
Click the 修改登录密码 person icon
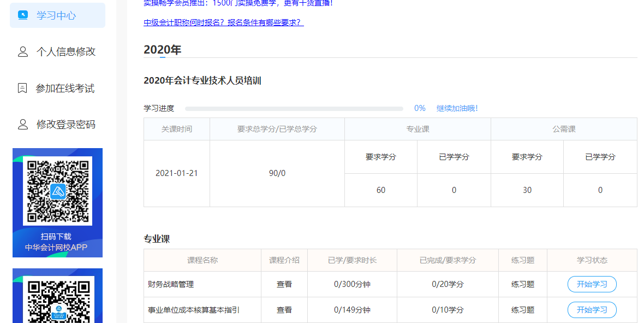[23, 124]
